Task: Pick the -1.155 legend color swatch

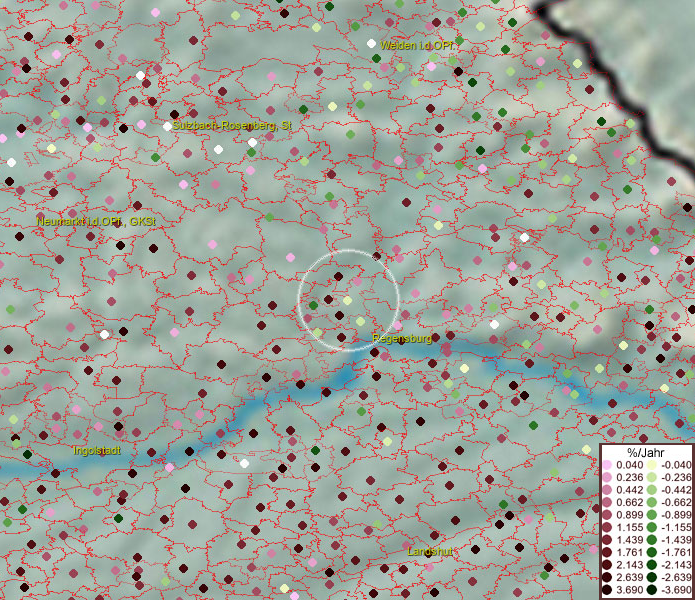Action: click(x=652, y=527)
